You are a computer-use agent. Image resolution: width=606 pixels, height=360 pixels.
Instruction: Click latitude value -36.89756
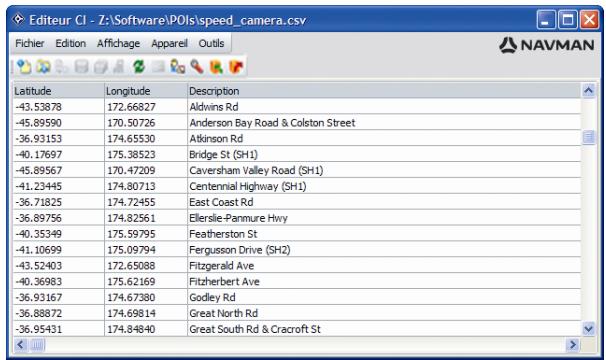(38, 218)
